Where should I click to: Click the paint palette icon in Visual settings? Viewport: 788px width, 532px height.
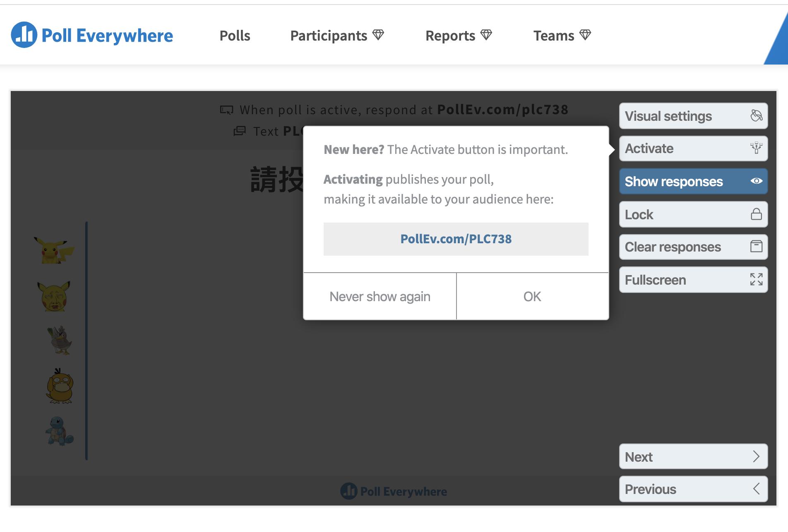(756, 115)
